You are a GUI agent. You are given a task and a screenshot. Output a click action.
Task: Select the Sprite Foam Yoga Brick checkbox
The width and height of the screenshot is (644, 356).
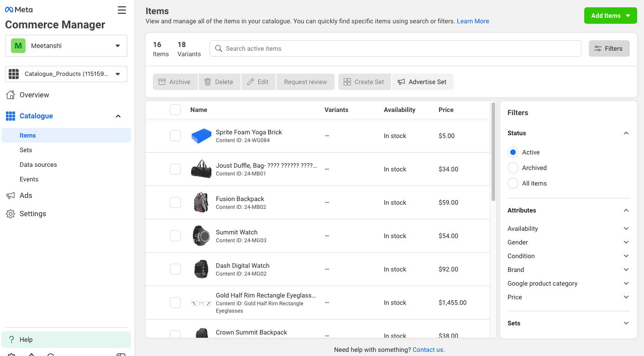pos(175,136)
